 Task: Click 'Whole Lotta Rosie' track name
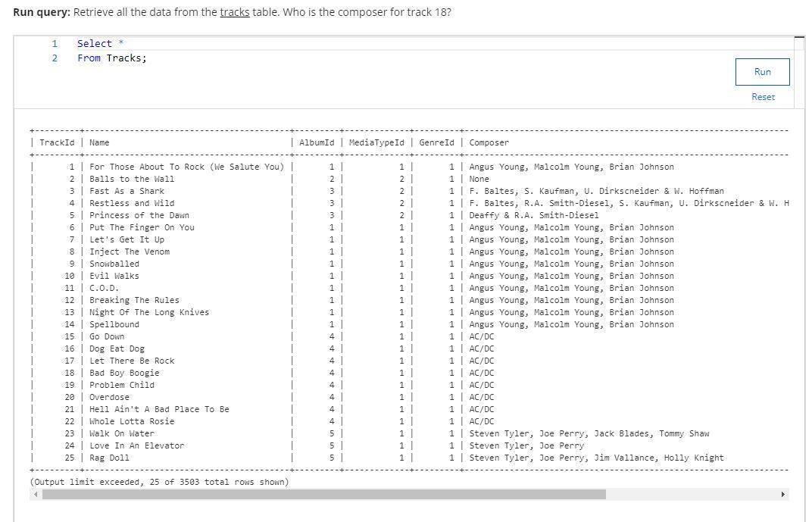click(132, 421)
